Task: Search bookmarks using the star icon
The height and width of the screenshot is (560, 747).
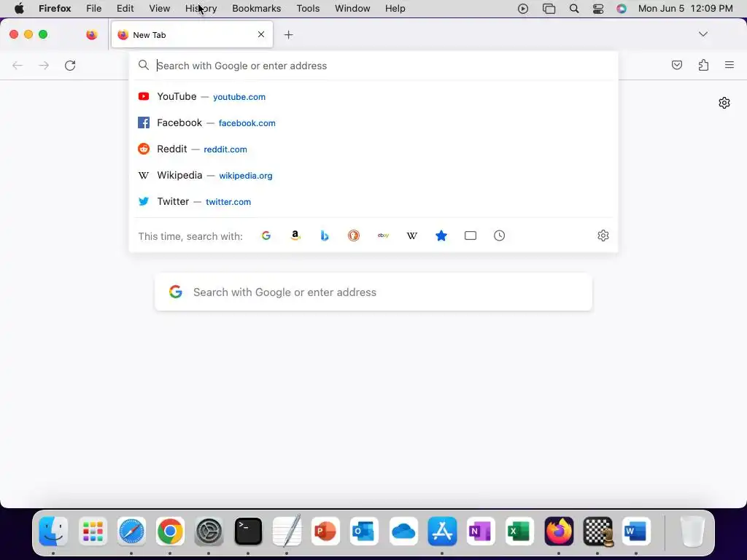Action: click(x=441, y=236)
